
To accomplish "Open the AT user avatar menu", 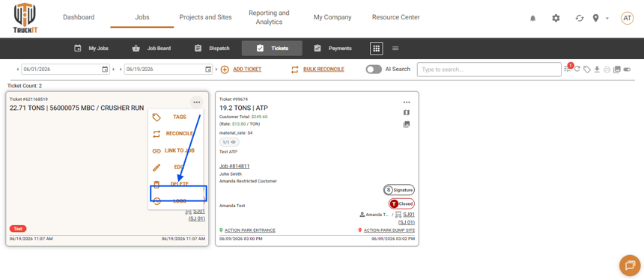I will 628,18.
